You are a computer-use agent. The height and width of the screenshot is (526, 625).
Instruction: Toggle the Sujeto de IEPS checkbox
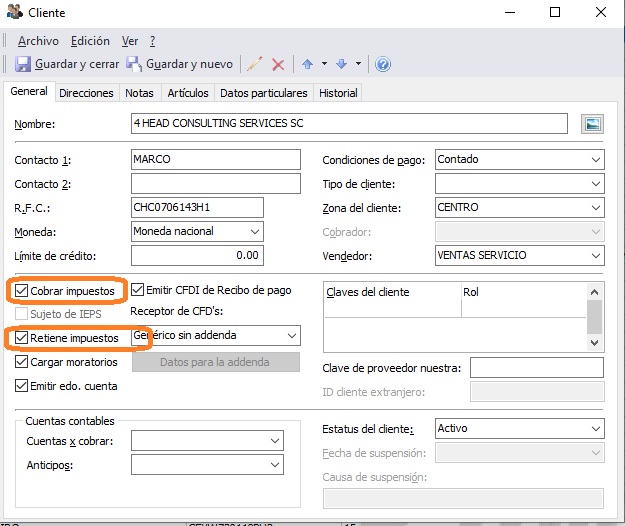click(x=21, y=314)
